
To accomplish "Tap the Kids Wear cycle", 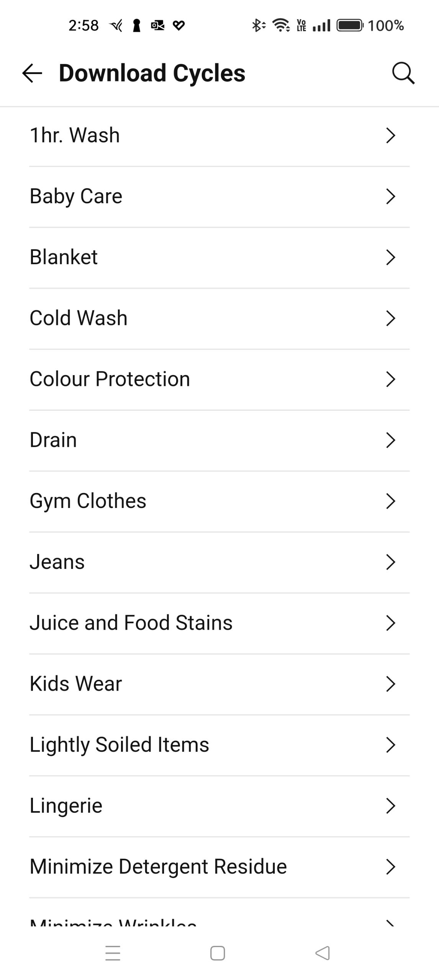I will click(76, 684).
